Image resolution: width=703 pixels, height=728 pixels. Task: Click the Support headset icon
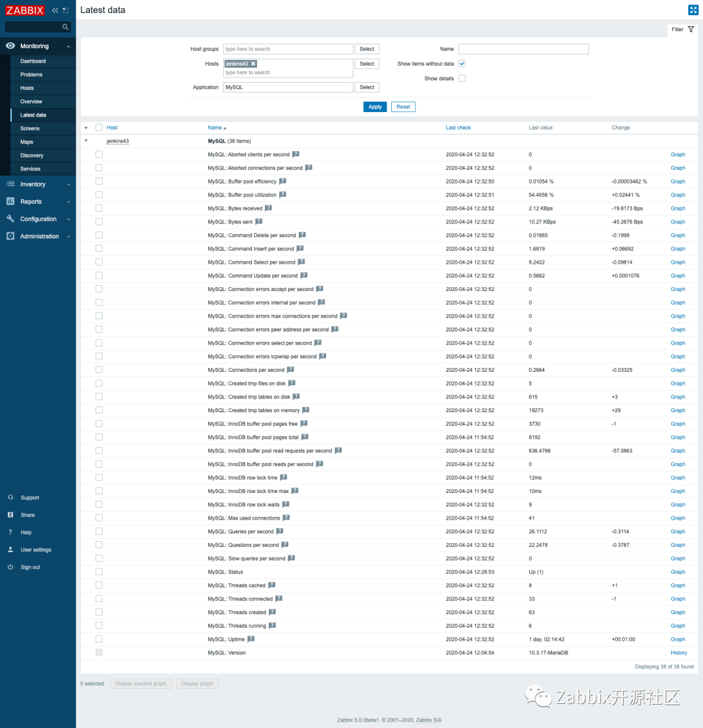point(10,497)
